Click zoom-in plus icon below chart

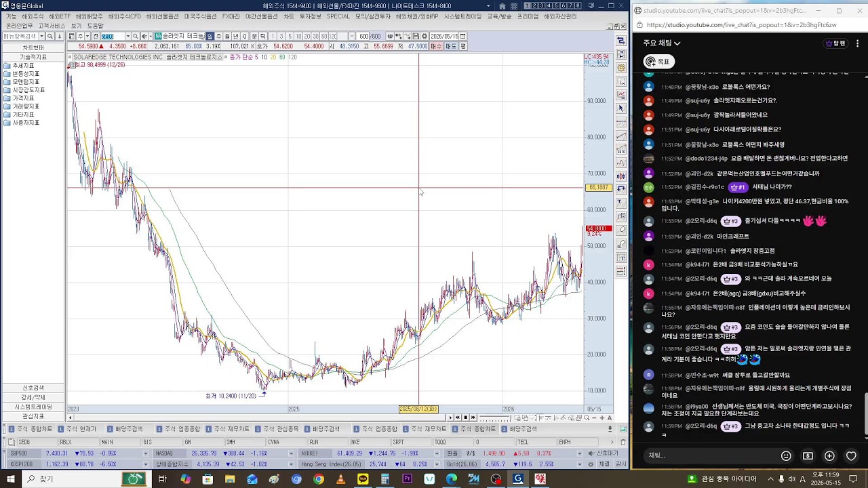pos(602,418)
